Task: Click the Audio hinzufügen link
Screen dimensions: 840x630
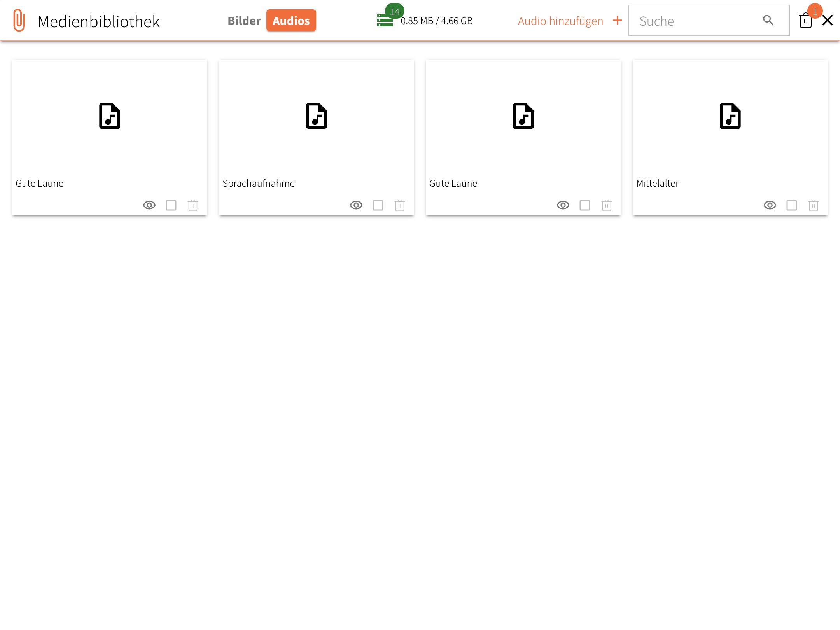Action: (560, 21)
